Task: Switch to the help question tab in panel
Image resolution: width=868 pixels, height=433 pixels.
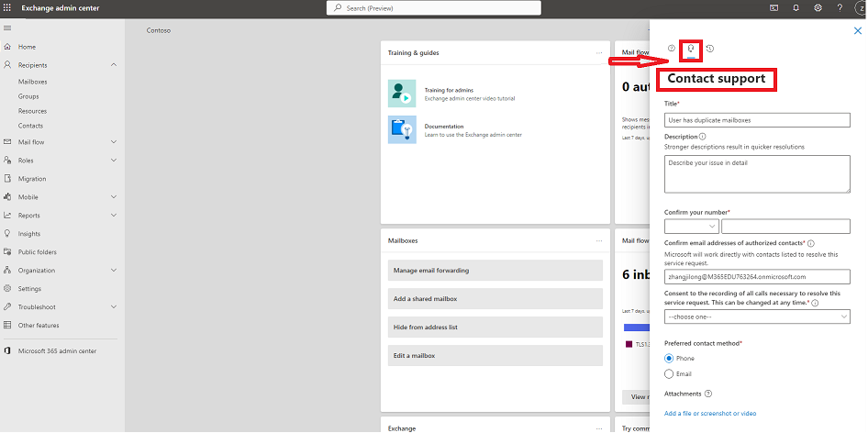Action: 672,49
